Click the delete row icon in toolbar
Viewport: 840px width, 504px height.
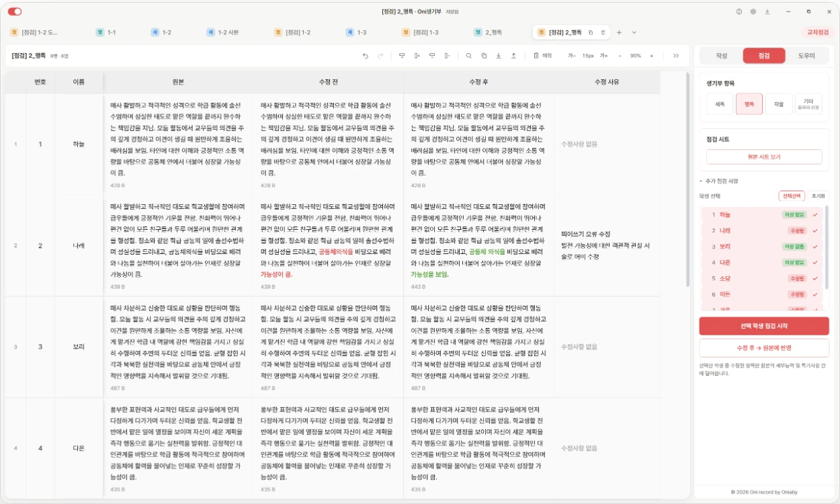pyautogui.click(x=432, y=56)
